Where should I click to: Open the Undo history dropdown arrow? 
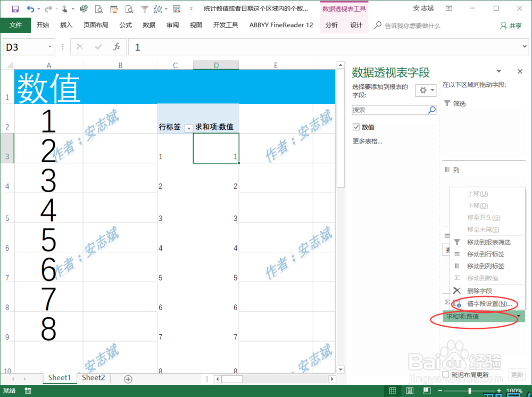click(38, 9)
